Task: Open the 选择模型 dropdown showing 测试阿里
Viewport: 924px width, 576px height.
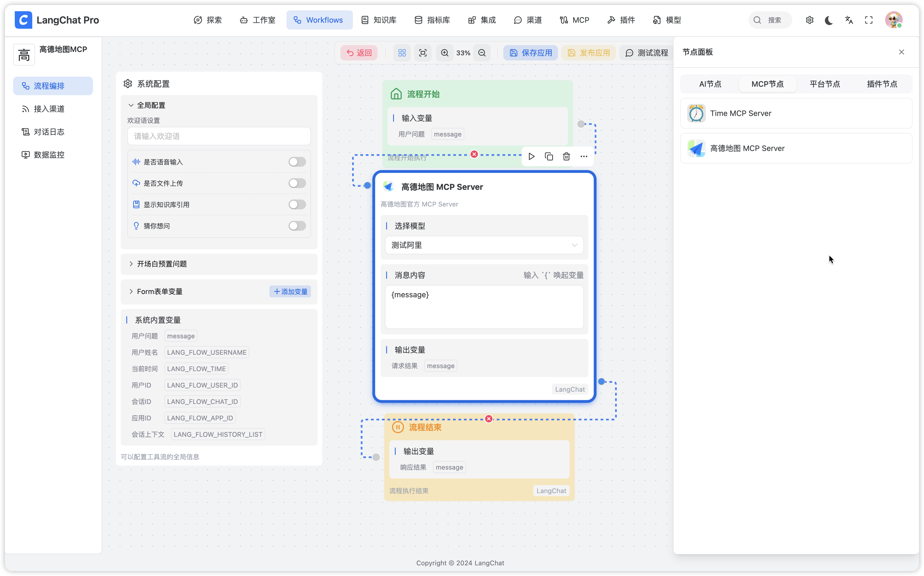Action: [484, 245]
